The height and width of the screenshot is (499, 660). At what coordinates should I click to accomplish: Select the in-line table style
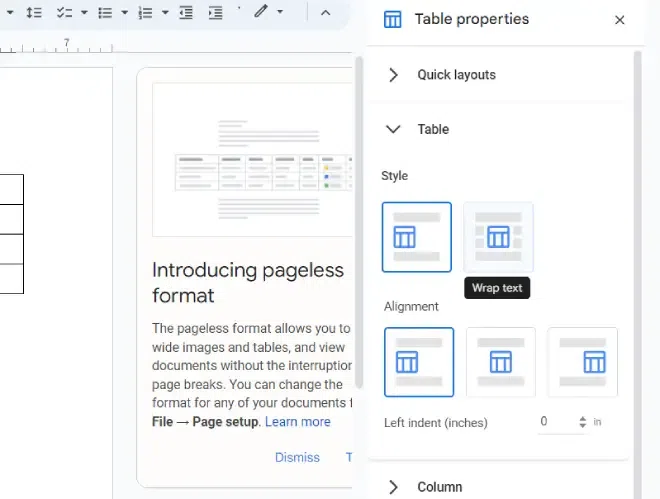pos(417,237)
